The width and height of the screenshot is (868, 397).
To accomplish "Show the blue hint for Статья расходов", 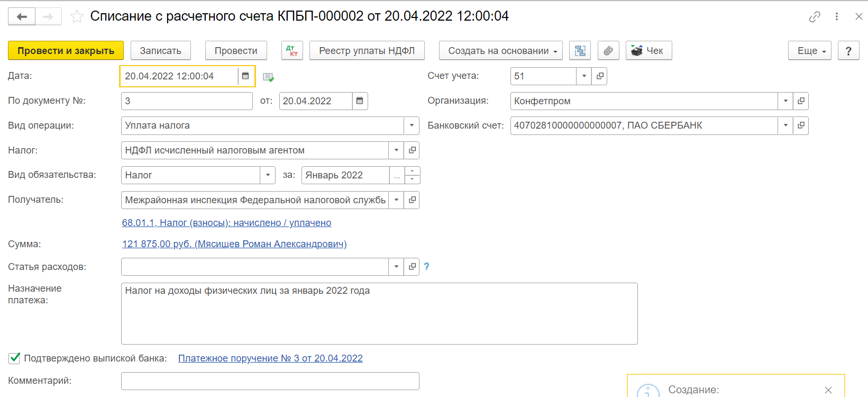I will click(x=426, y=267).
